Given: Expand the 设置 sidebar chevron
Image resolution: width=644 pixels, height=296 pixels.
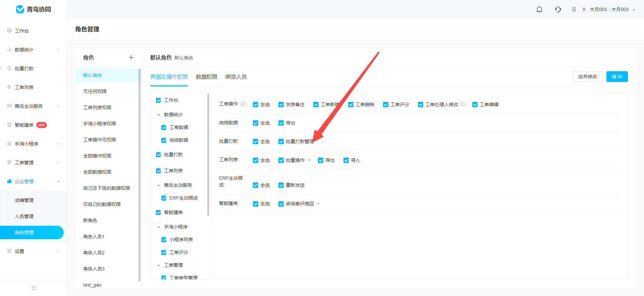Looking at the screenshot, I should click(x=58, y=251).
